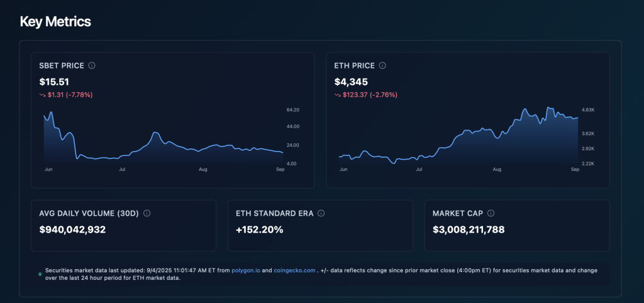Viewport: 644px width, 303px height.
Task: Open the coingecko.com link
Action: pyautogui.click(x=294, y=270)
